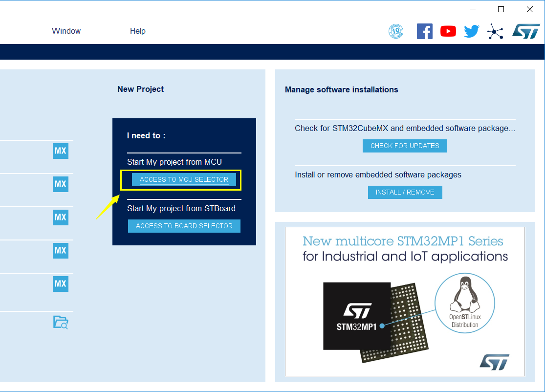545x392 pixels.
Task: Click ACCESS TO BOARD SELECTOR button
Action: click(x=184, y=226)
